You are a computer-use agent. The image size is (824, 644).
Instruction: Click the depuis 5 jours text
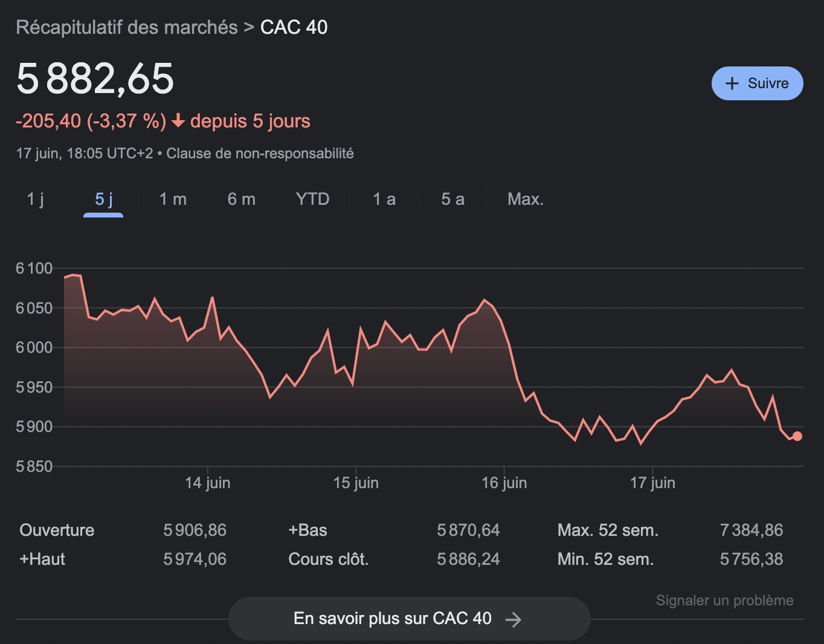(x=250, y=121)
